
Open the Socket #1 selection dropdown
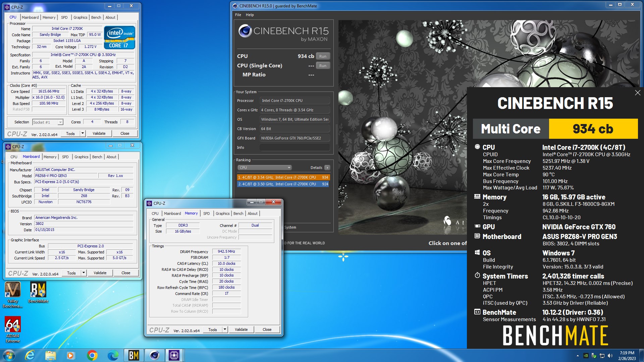tap(48, 122)
